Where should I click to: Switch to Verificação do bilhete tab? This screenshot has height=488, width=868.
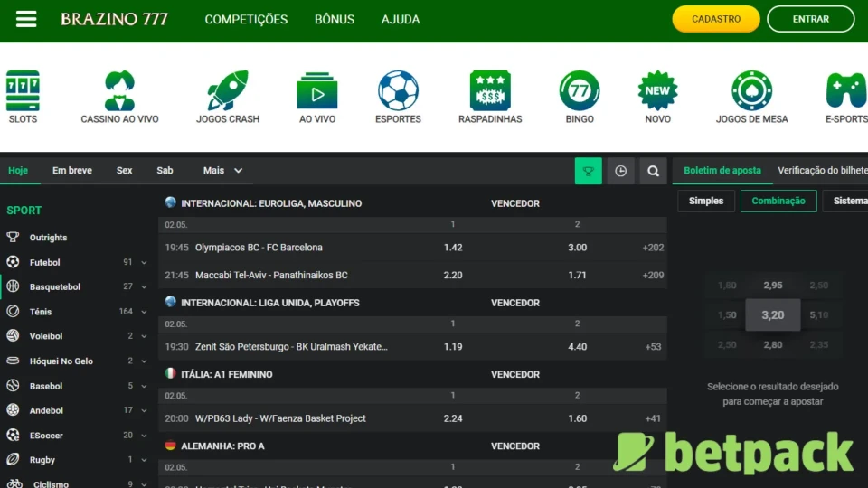821,170
